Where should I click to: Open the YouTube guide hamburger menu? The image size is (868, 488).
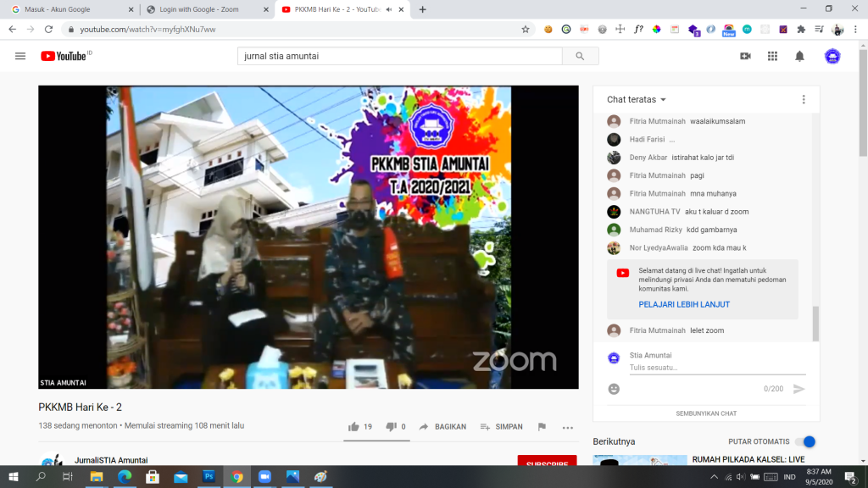click(x=20, y=56)
